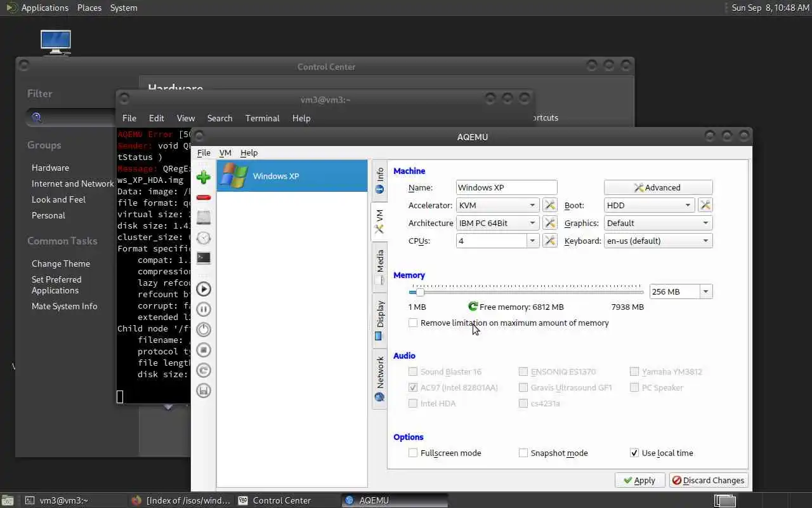Toggle PC Speaker checkbox
The image size is (812, 508).
(x=634, y=387)
